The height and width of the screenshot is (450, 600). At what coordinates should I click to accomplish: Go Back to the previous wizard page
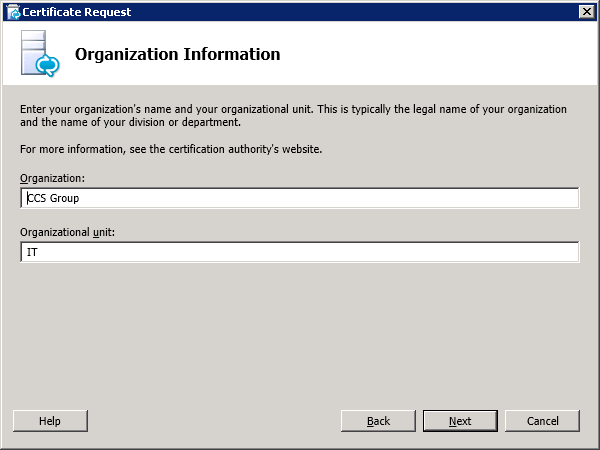point(378,421)
